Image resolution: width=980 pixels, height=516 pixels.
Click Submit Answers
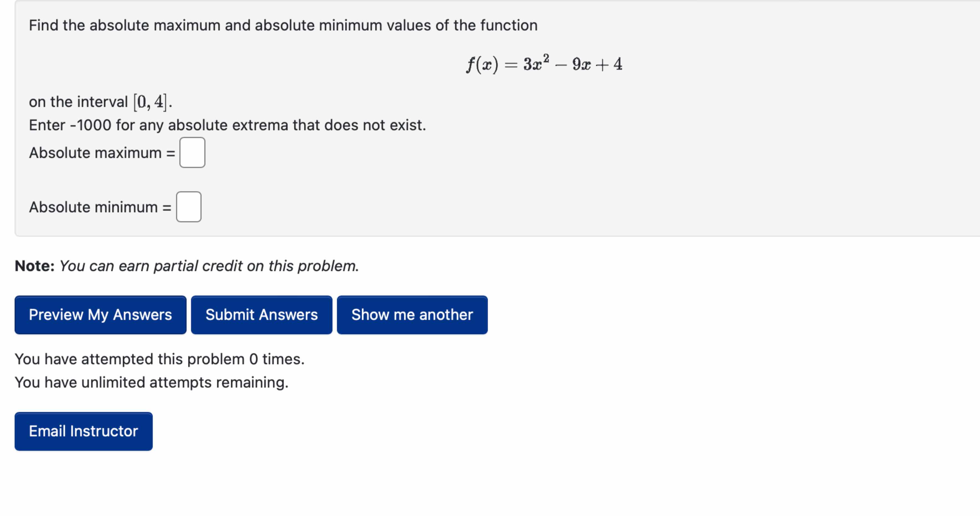click(x=261, y=315)
